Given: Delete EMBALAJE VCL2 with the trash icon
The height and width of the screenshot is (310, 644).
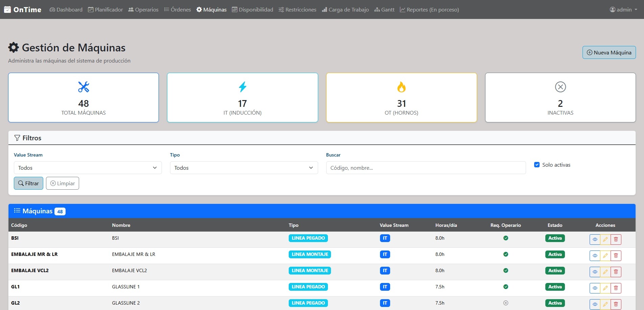Looking at the screenshot, I should (x=616, y=271).
